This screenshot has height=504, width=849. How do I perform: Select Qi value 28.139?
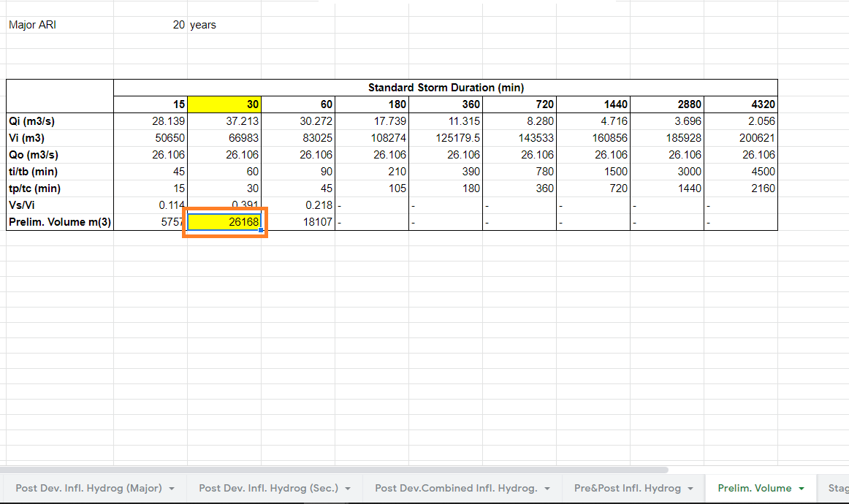[x=151, y=121]
